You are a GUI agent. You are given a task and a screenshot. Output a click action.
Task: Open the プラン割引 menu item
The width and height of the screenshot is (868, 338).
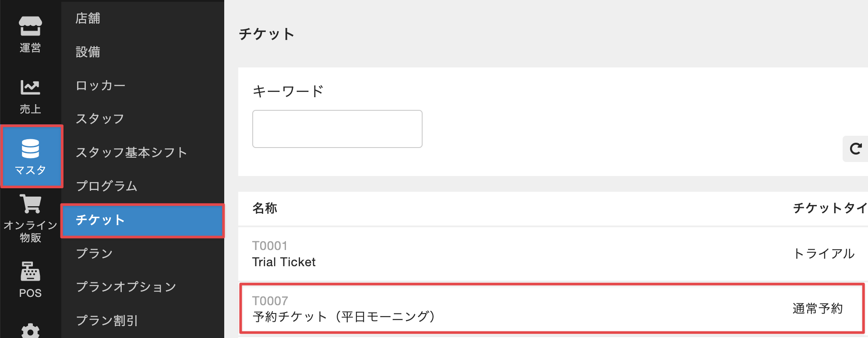(x=107, y=320)
